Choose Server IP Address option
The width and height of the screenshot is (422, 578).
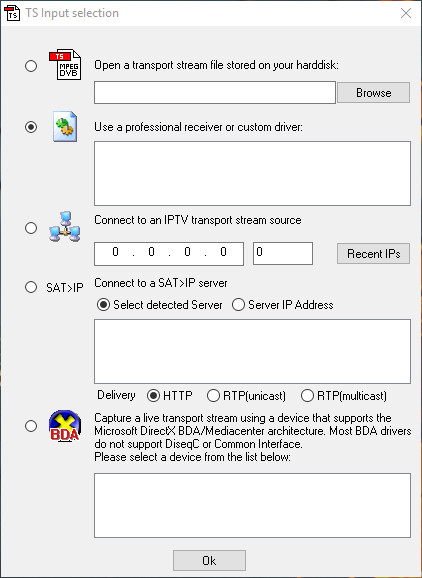(282, 305)
